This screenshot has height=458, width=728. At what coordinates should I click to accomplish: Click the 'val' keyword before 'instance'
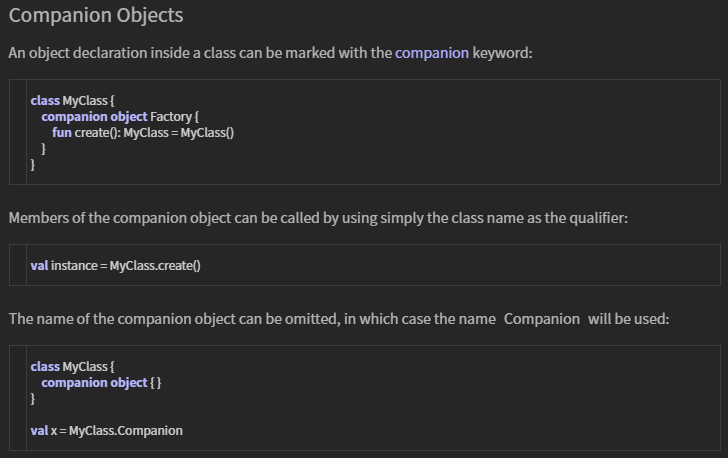point(39,266)
